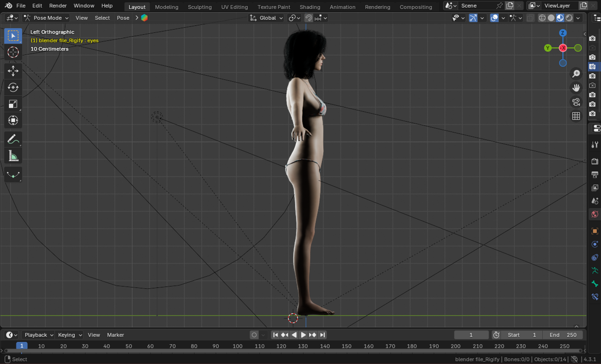Click the current frame number field
Viewport: 601px width, 364px height.
tap(471, 335)
